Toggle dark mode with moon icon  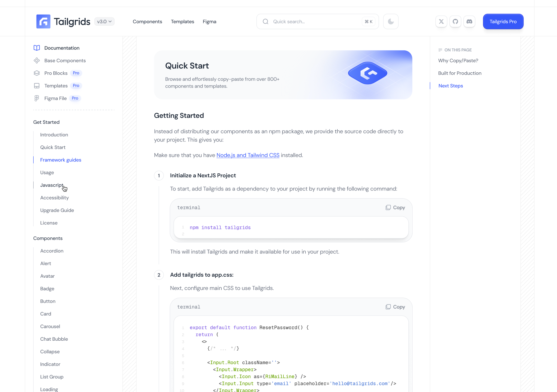pyautogui.click(x=391, y=21)
